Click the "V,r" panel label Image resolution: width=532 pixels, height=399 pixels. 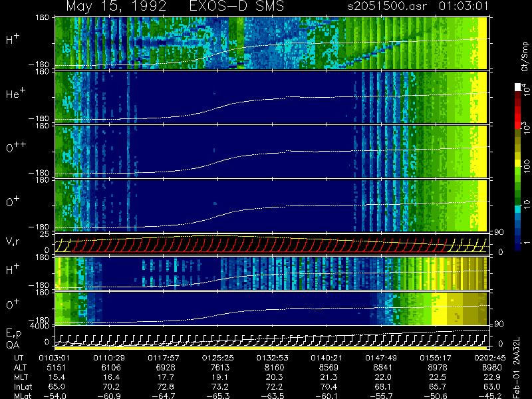click(13, 241)
